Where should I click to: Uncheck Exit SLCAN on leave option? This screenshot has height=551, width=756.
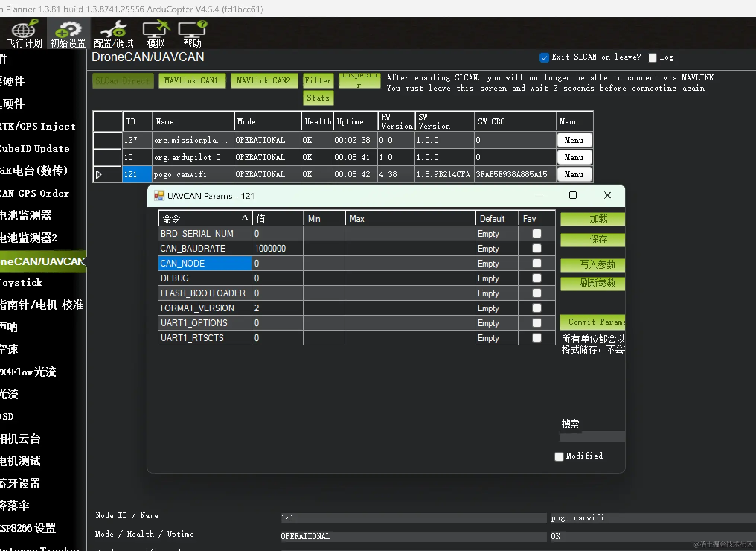click(544, 57)
